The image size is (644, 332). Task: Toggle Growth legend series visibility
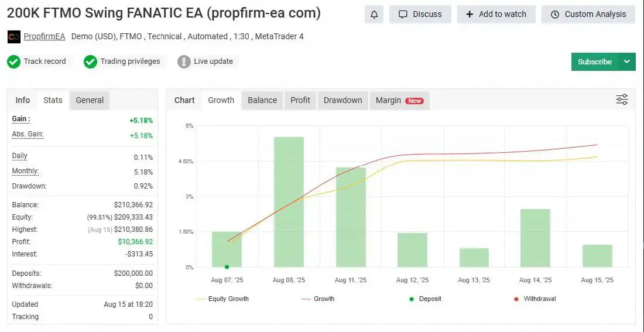click(x=318, y=299)
